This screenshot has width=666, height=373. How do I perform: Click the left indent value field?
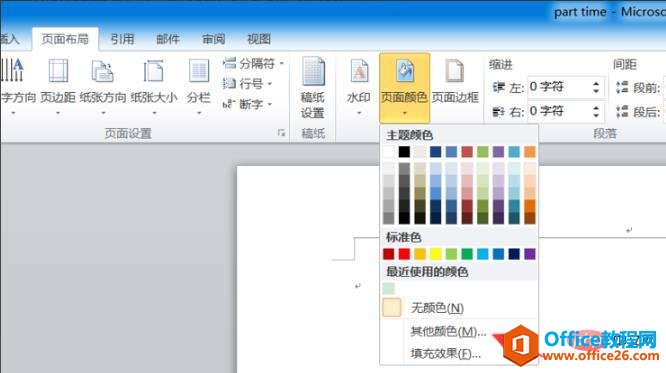click(559, 87)
